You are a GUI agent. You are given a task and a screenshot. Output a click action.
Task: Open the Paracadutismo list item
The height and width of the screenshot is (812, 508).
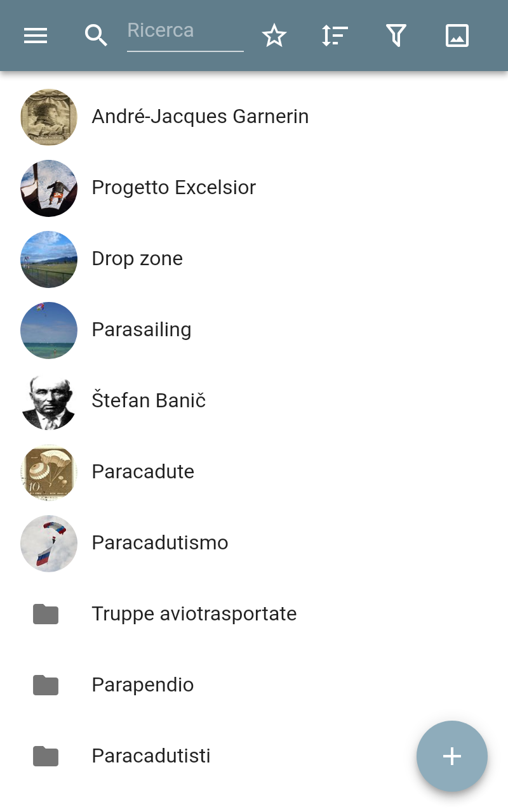tap(254, 543)
